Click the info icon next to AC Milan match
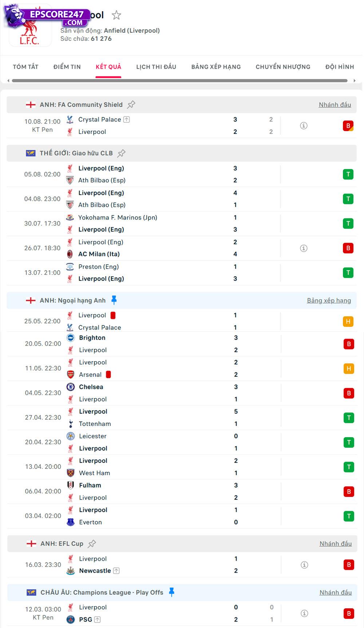 pyautogui.click(x=304, y=248)
